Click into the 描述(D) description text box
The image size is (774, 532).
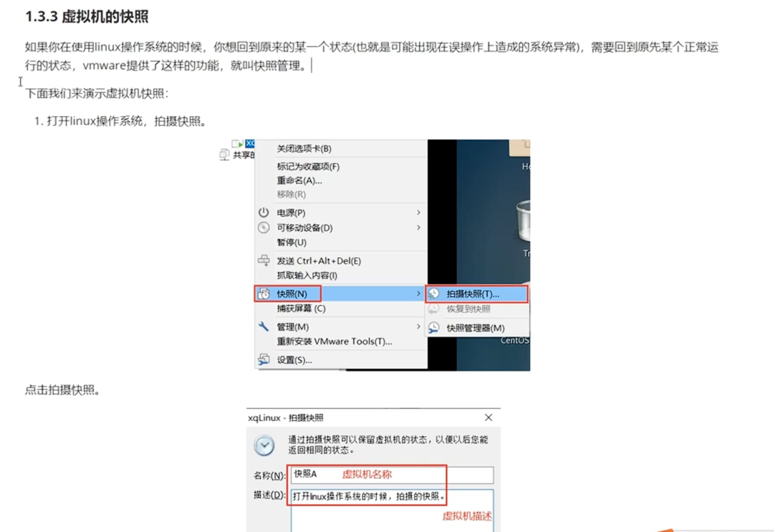[x=392, y=511]
